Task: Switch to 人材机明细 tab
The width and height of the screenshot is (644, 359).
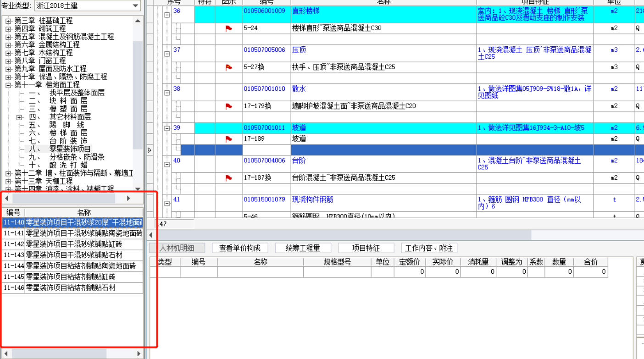Action: tap(177, 248)
